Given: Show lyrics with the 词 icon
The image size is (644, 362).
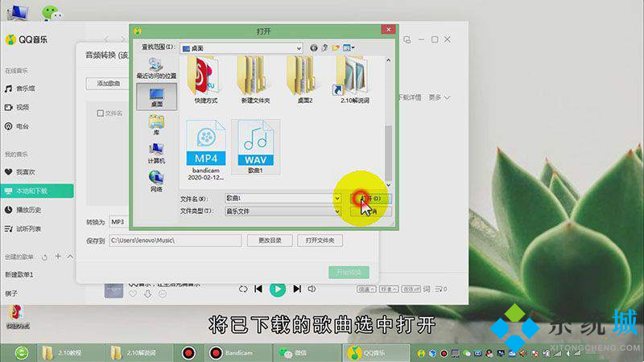Looking at the screenshot, I should [x=427, y=290].
